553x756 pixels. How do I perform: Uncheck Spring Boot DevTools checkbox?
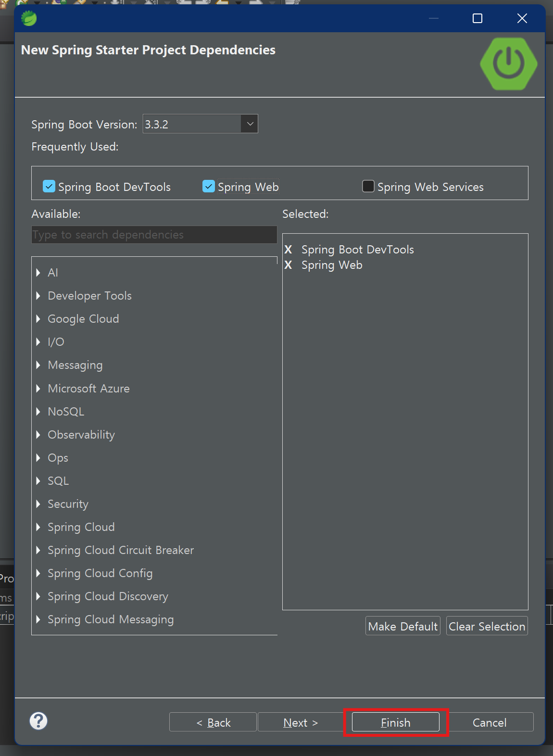click(49, 186)
